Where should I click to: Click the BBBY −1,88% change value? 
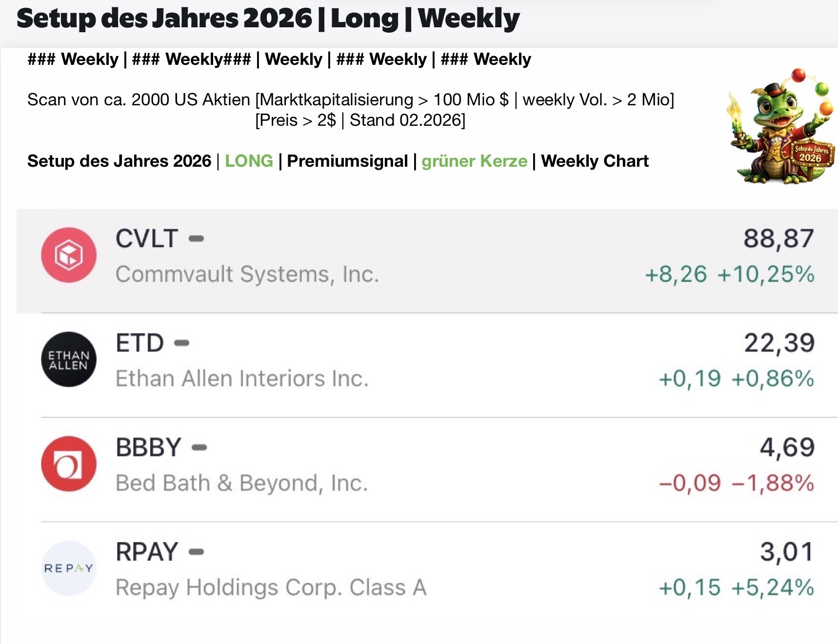tap(773, 483)
